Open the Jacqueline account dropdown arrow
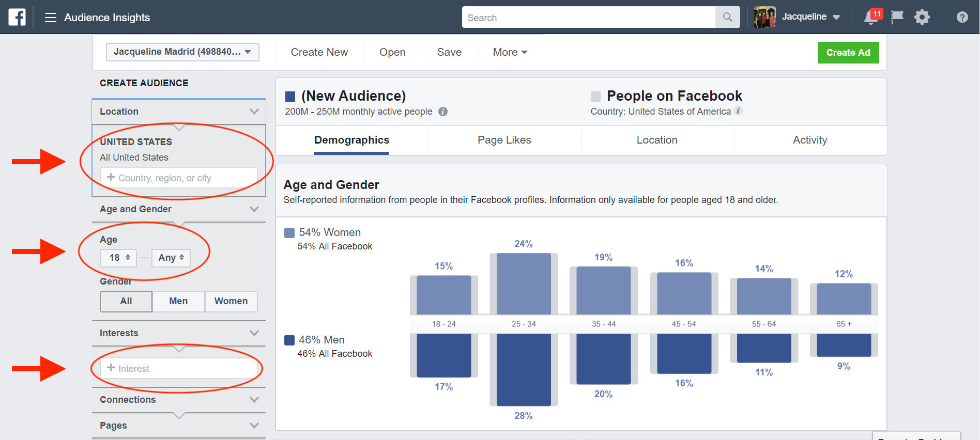 point(836,18)
